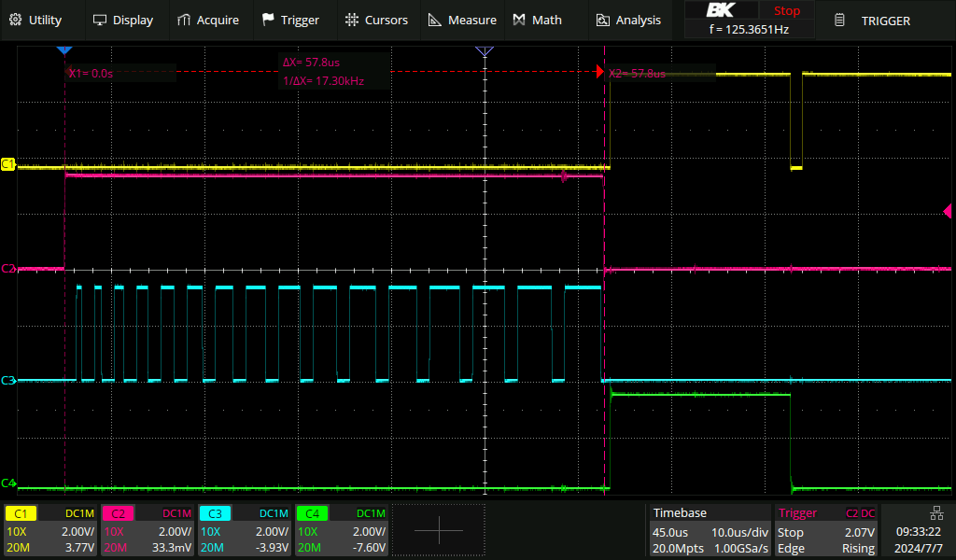Click the Trigger flag icon

268,21
